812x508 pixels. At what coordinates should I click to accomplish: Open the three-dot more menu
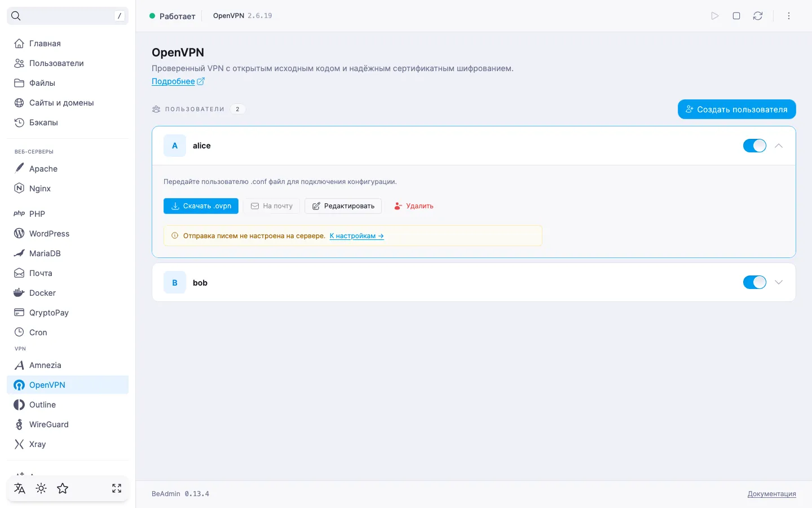(789, 16)
